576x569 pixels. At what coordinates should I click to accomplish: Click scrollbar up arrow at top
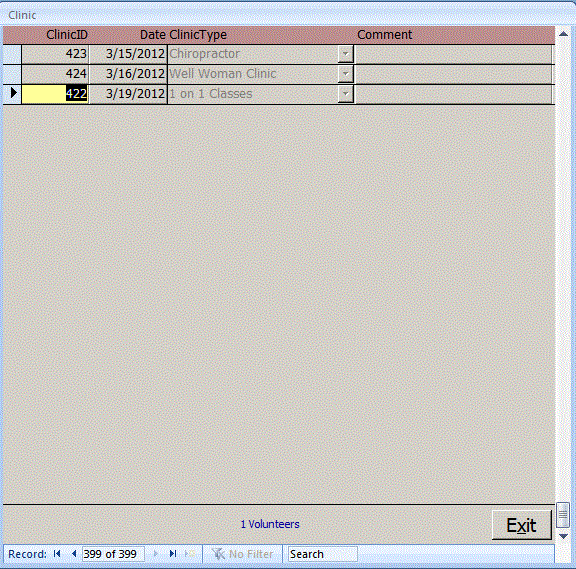pos(564,34)
